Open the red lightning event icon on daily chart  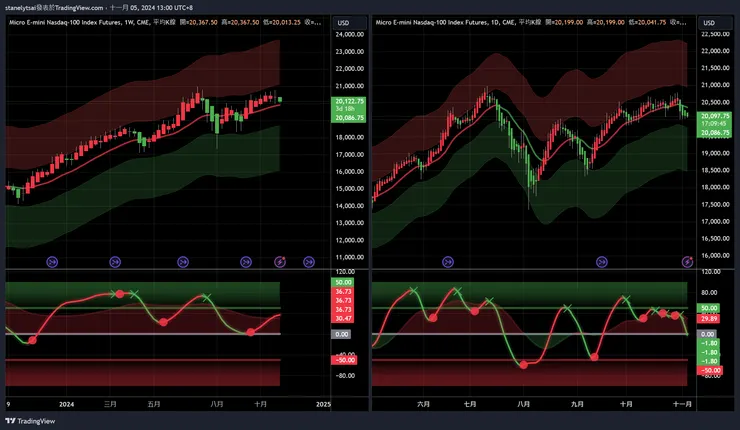688,261
